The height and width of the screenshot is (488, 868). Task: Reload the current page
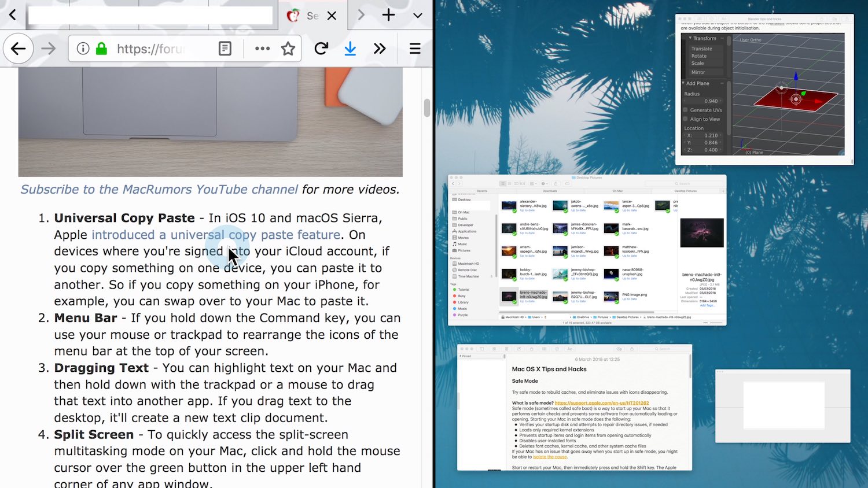pyautogui.click(x=321, y=49)
